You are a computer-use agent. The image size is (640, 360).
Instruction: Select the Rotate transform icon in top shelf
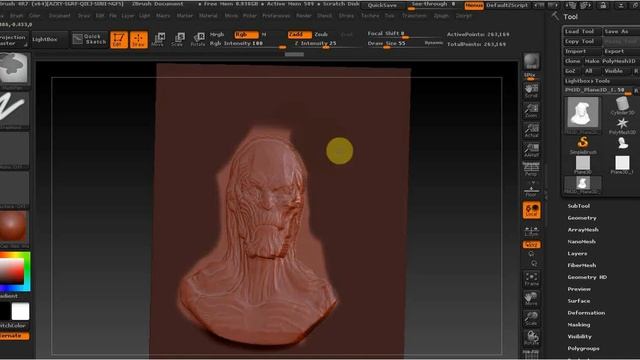coord(198,40)
